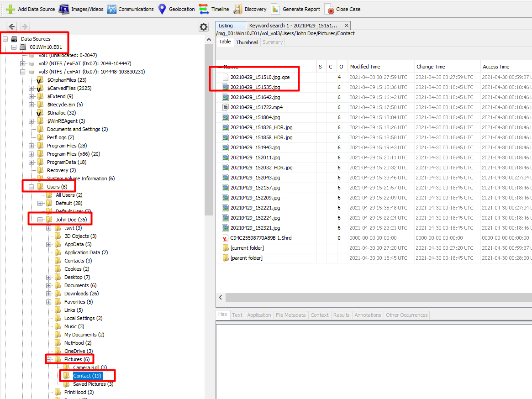Viewport: 532px width, 399px height.
Task: Click the Close Case icon
Action: point(329,9)
